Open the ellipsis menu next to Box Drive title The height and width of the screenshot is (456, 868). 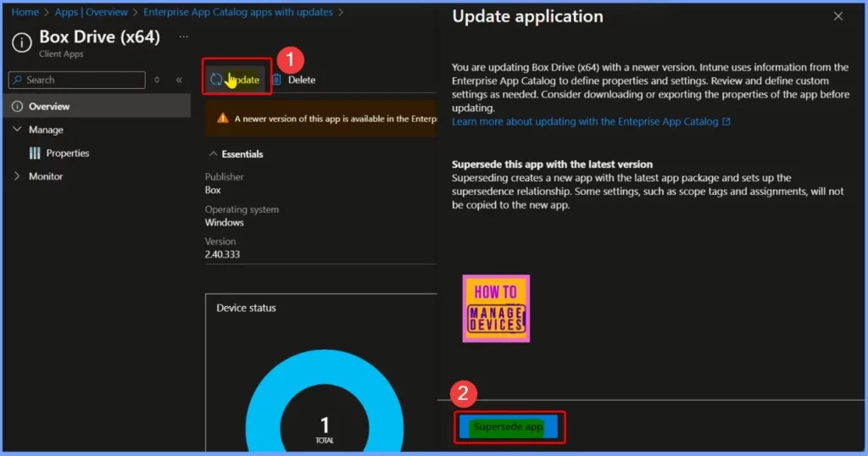[x=184, y=36]
